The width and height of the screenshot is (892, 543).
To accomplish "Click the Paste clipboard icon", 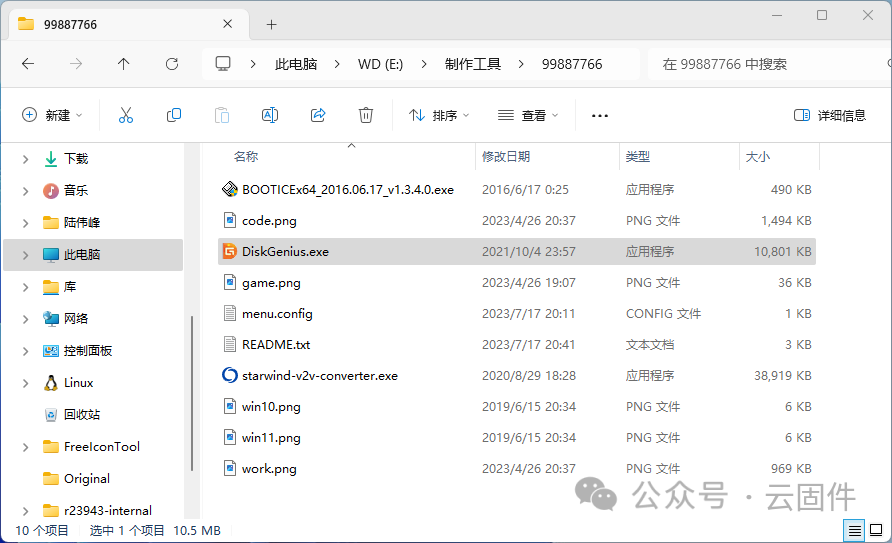I will click(x=222, y=115).
